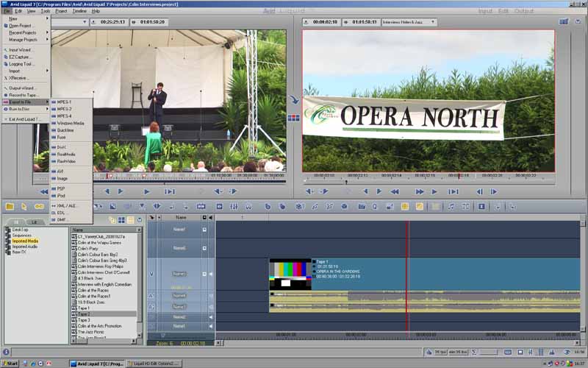
Task: Select the Imported Audio rack folder
Action: click(x=25, y=247)
